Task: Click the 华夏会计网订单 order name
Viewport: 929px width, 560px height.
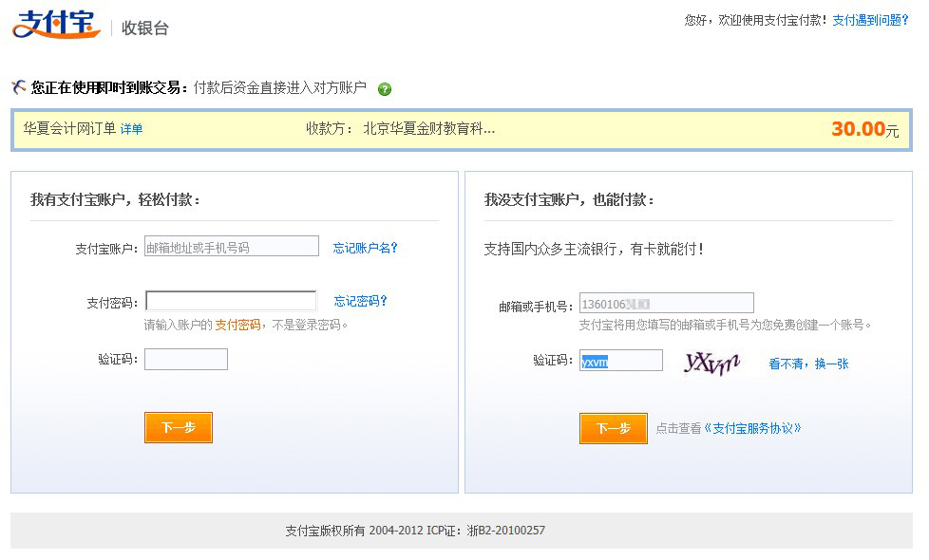Action: 69,128
